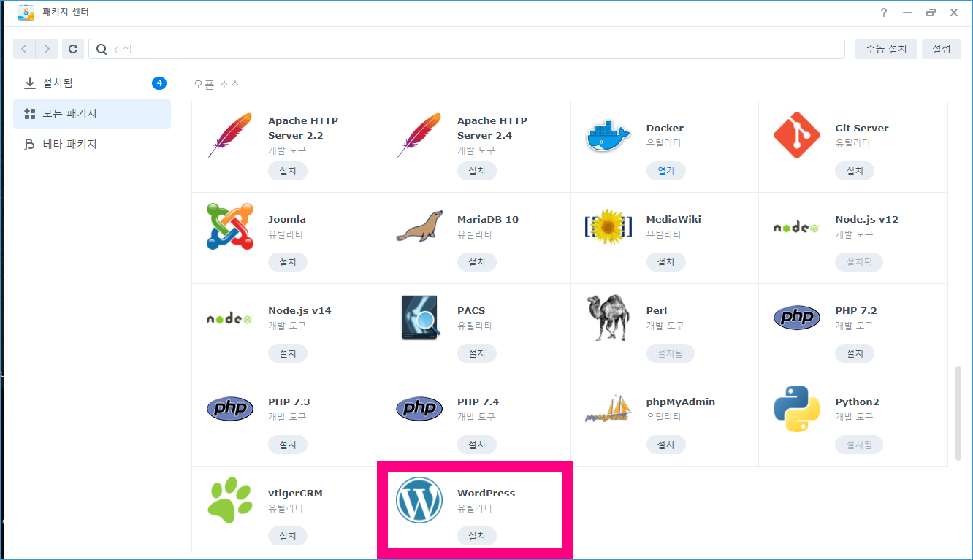Open the phpMyAdmin sailboat icon
The height and width of the screenshot is (560, 973).
tap(608, 409)
